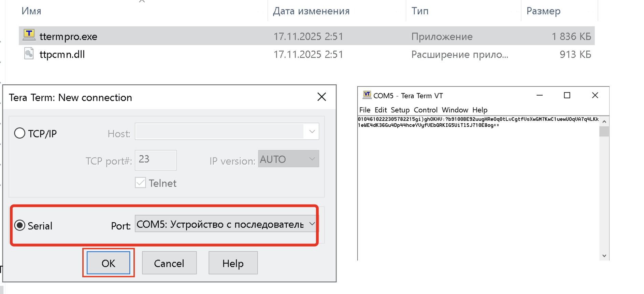Select the ttermpro.exe application icon

tap(29, 35)
